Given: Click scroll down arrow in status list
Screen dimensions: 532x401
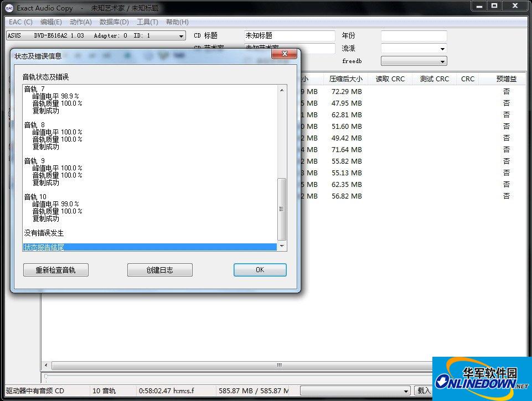Looking at the screenshot, I should (282, 246).
